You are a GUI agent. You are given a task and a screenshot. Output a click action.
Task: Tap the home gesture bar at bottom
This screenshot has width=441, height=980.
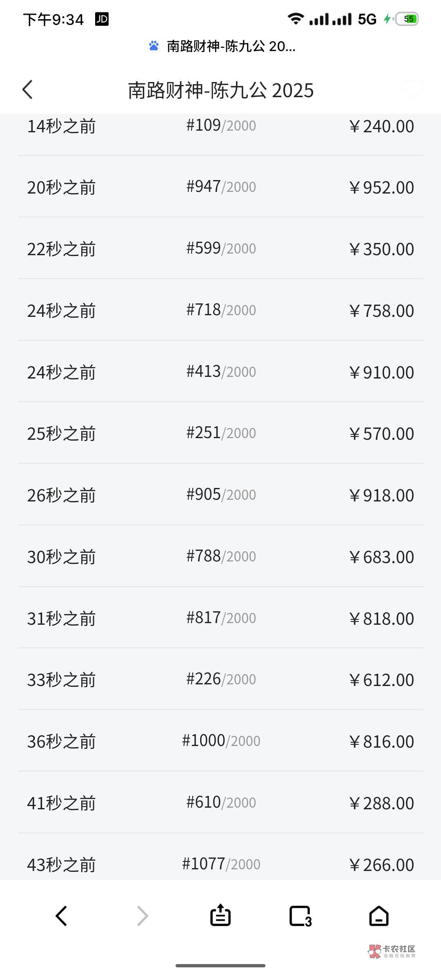click(x=220, y=966)
